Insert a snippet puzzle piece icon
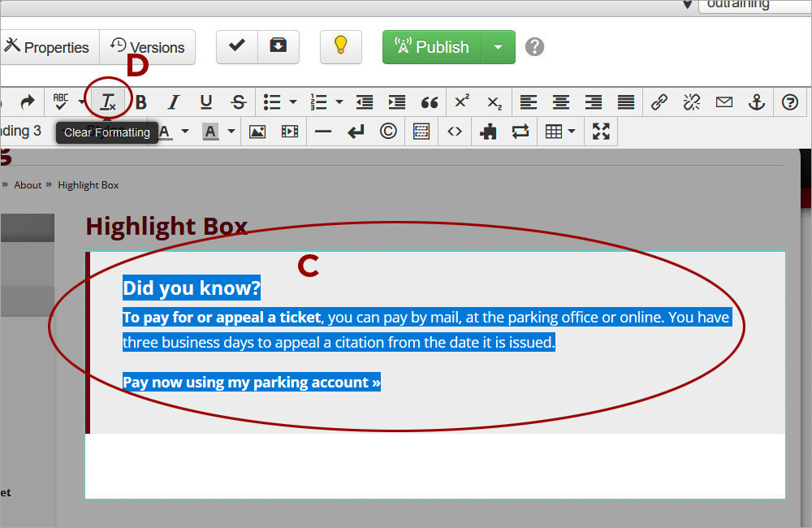Viewport: 812px width, 528px height. (x=488, y=132)
